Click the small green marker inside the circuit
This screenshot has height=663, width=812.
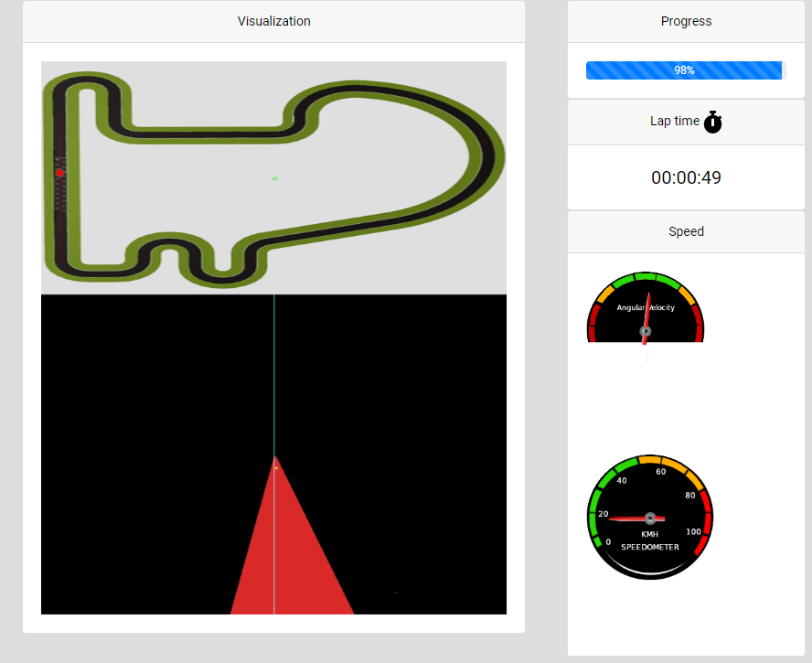coord(274,178)
